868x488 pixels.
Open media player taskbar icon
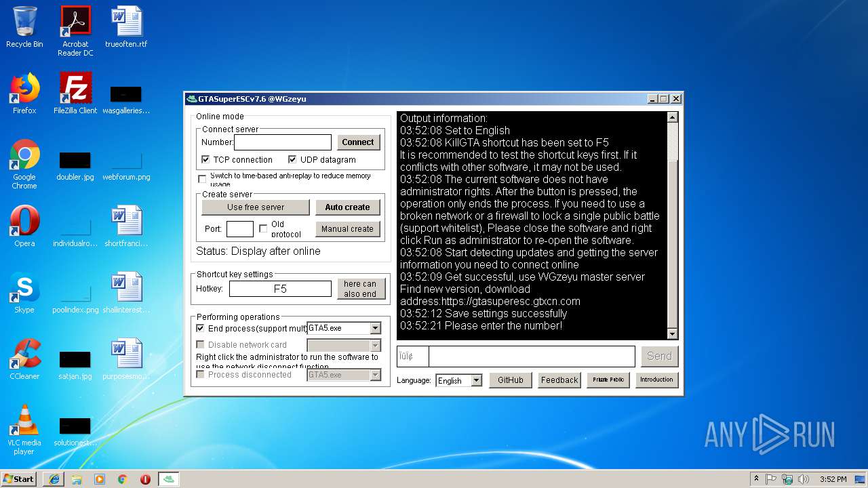tap(100, 479)
